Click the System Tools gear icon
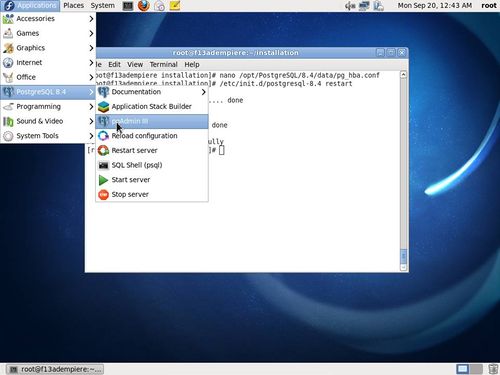 coord(8,136)
